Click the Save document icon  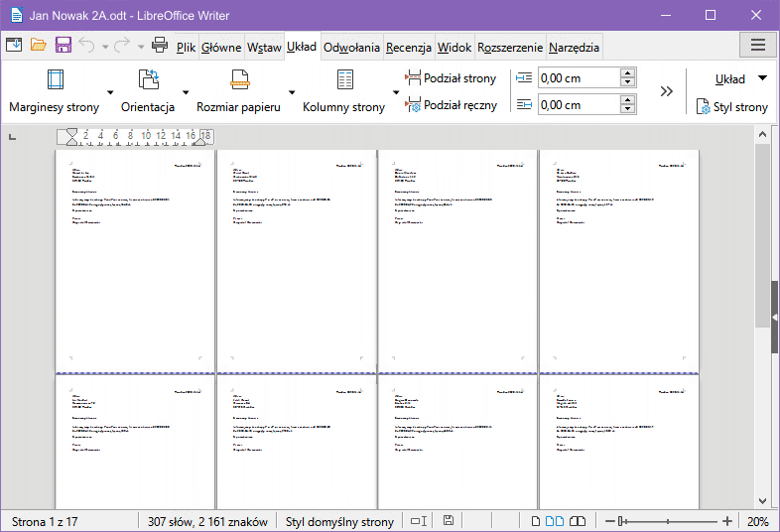[64, 45]
